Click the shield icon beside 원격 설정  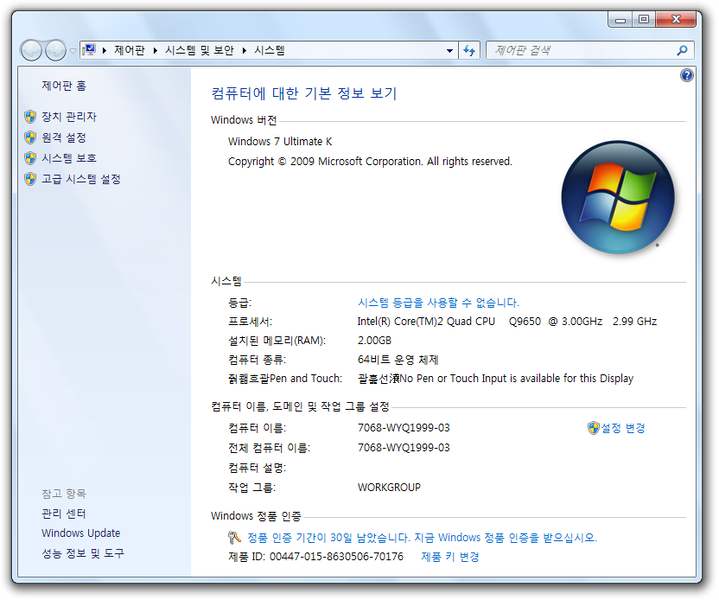tap(30, 138)
